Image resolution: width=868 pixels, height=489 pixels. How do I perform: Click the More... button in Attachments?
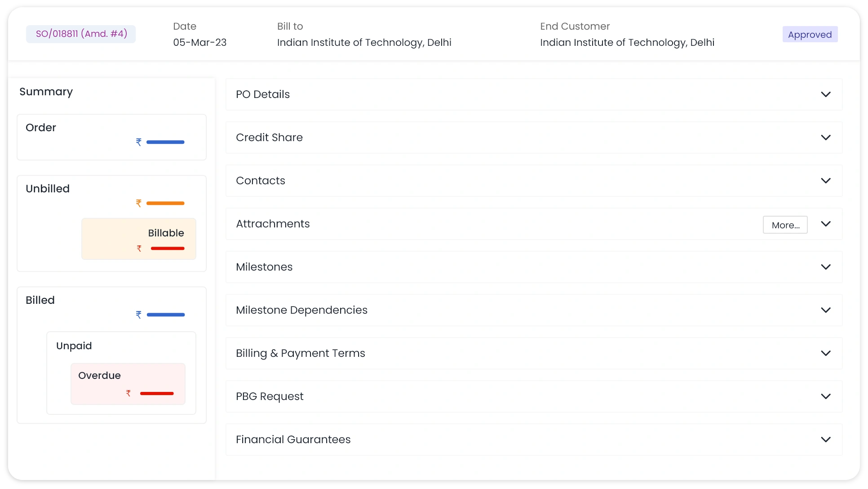pyautogui.click(x=785, y=225)
